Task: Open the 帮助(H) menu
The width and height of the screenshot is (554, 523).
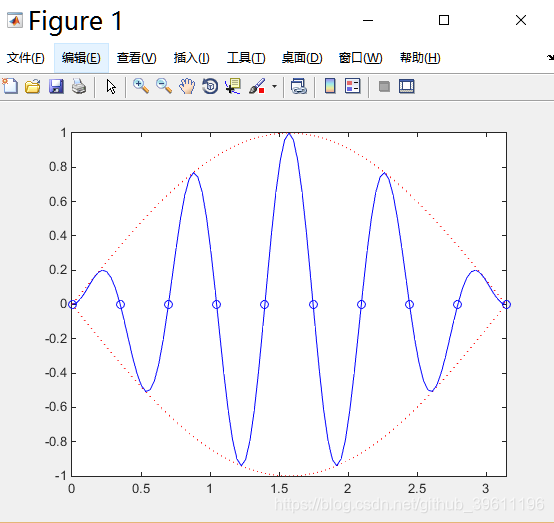Action: pyautogui.click(x=420, y=58)
